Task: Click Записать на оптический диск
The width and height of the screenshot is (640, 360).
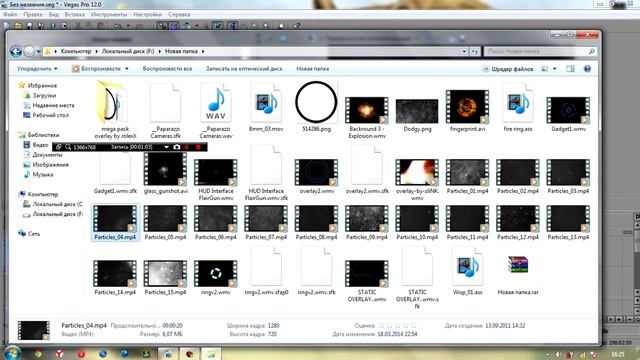Action: point(244,69)
